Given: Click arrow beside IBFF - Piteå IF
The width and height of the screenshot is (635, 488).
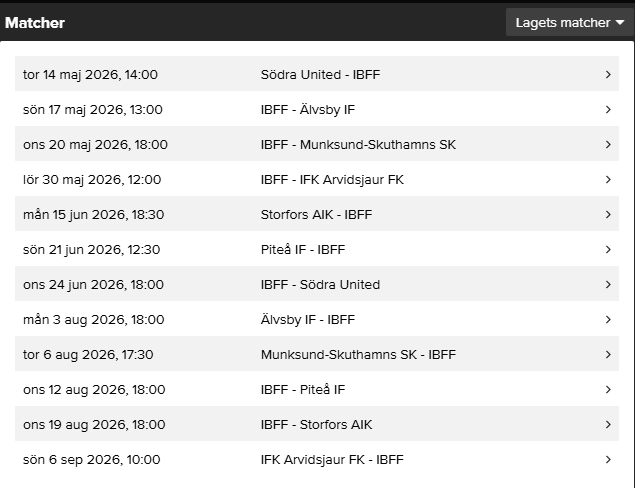Looking at the screenshot, I should pyautogui.click(x=608, y=390).
